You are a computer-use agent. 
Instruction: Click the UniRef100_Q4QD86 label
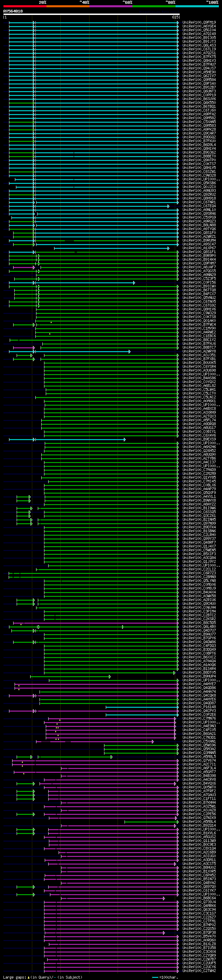click(x=199, y=688)
